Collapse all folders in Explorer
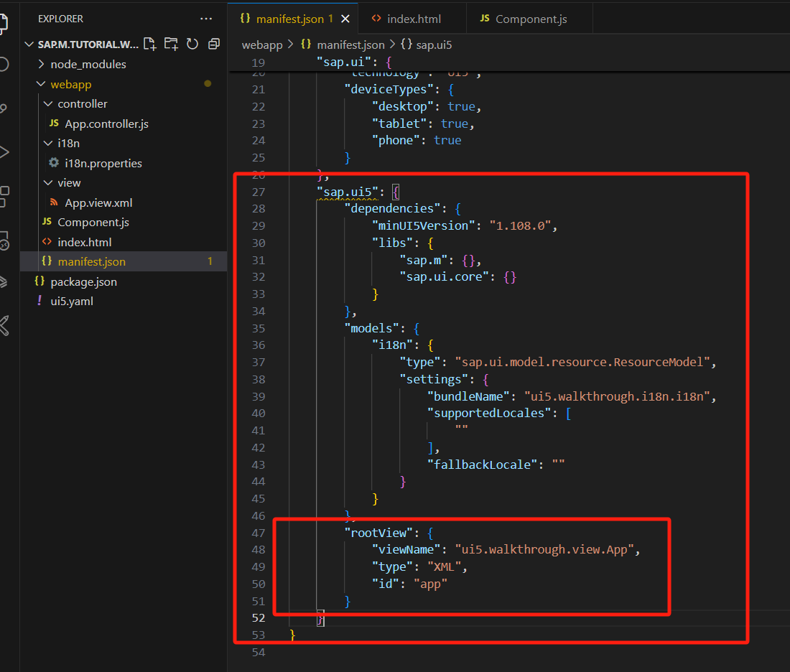Viewport: 790px width, 672px height. 213,44
